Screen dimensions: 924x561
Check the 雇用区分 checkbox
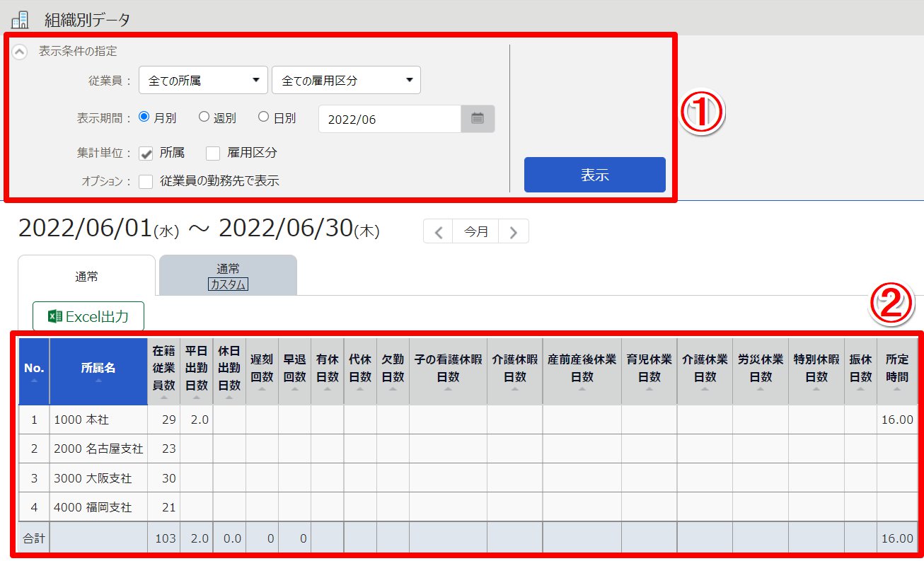coord(213,153)
